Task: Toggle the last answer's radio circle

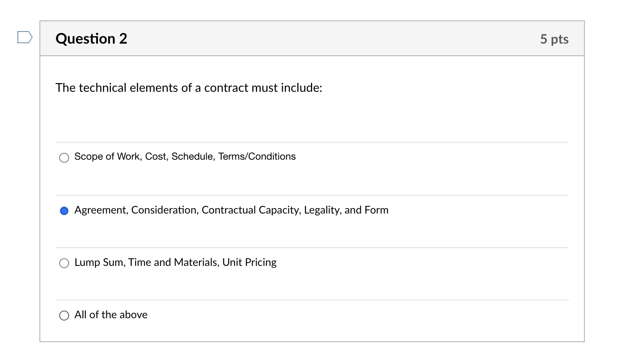Action: pos(64,315)
